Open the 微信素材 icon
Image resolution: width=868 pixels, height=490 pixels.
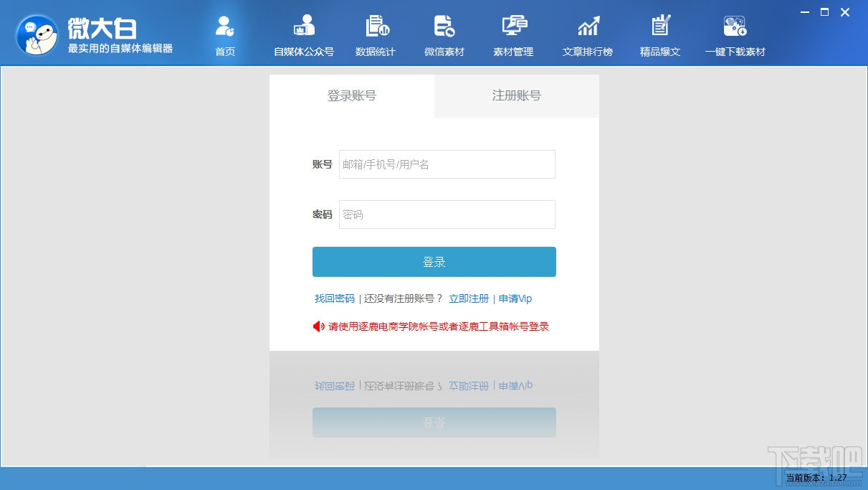coord(444,27)
